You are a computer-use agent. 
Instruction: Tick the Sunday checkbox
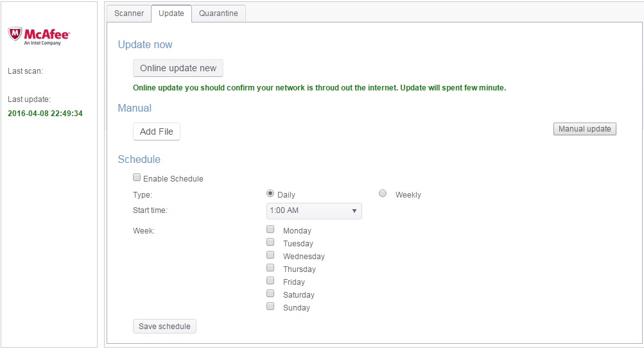coord(270,306)
